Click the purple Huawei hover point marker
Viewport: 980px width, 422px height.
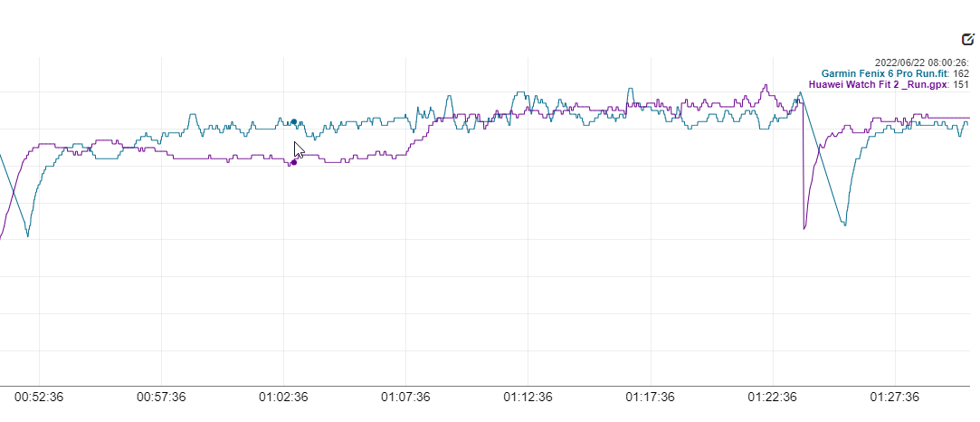(x=293, y=162)
